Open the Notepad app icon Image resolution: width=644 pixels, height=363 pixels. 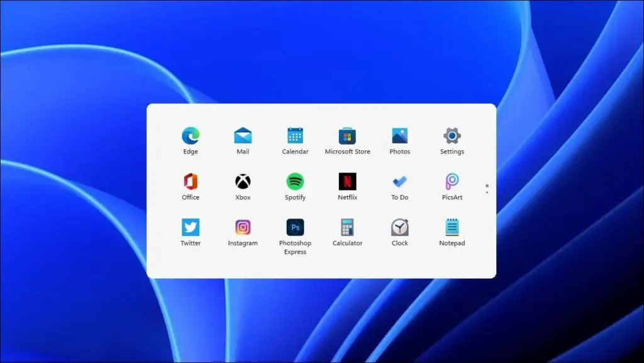452,227
